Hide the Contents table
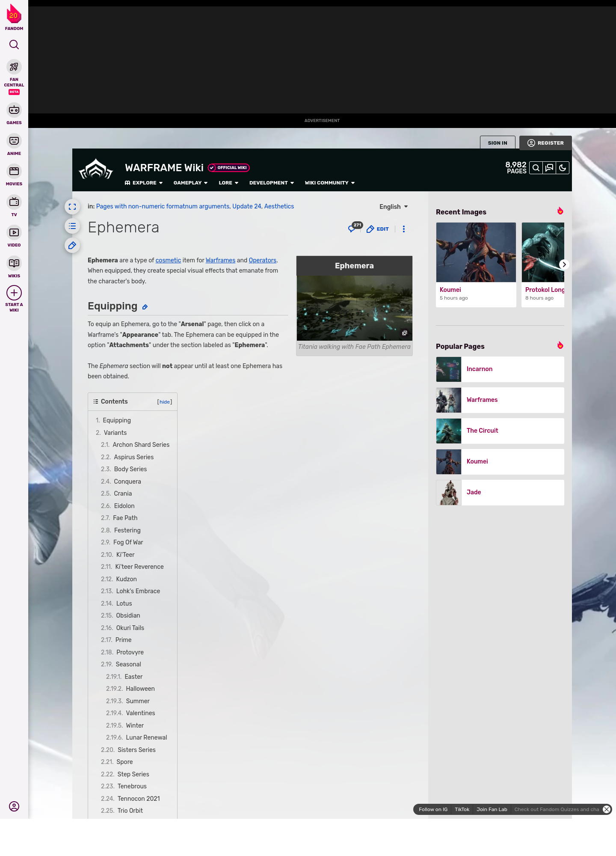Image resolution: width=616 pixels, height=856 pixels. (165, 402)
